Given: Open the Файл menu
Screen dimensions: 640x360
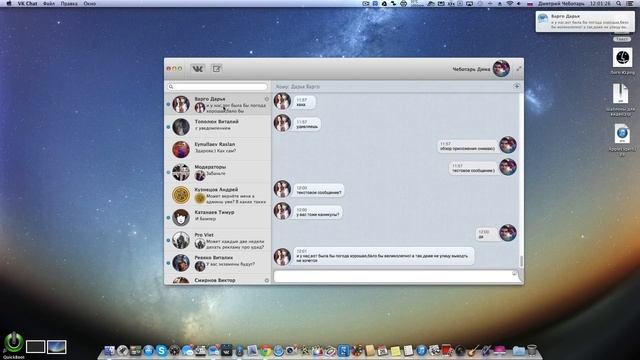Looking at the screenshot, I should (49, 3).
